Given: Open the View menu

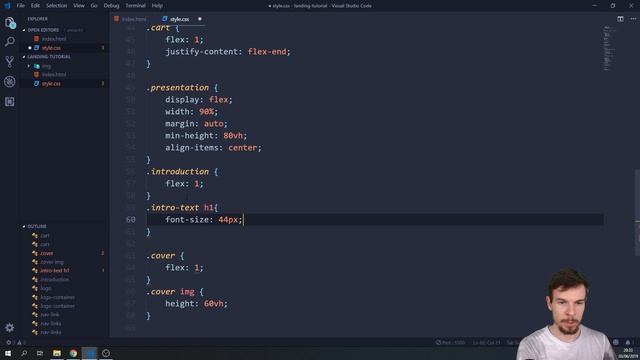Looking at the screenshot, I should pyautogui.click(x=79, y=6).
